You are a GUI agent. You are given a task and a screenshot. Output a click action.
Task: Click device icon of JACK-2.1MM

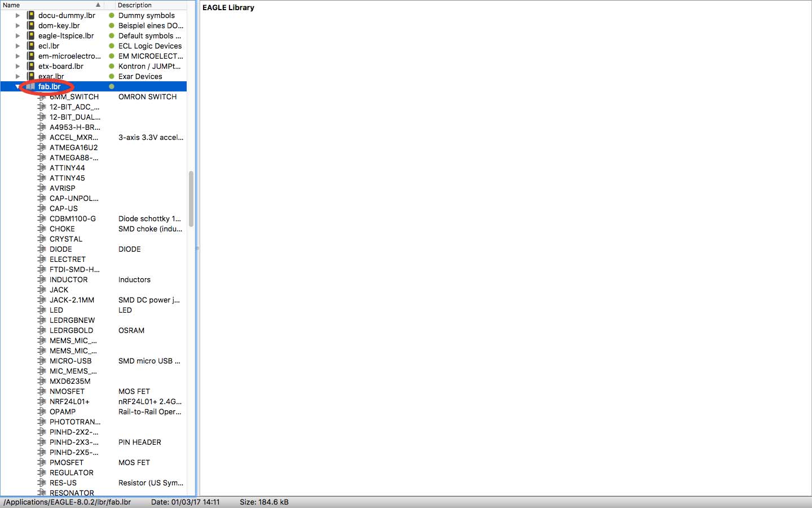coord(42,300)
